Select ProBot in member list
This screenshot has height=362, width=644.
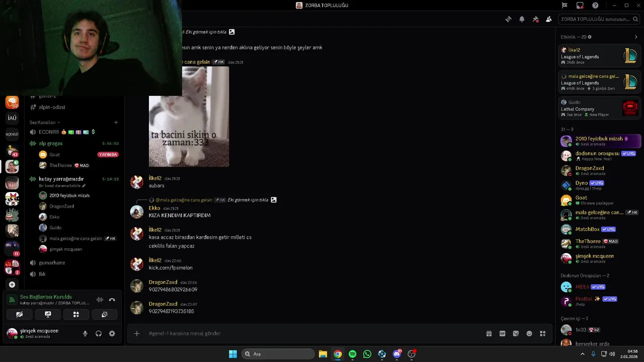600,301
